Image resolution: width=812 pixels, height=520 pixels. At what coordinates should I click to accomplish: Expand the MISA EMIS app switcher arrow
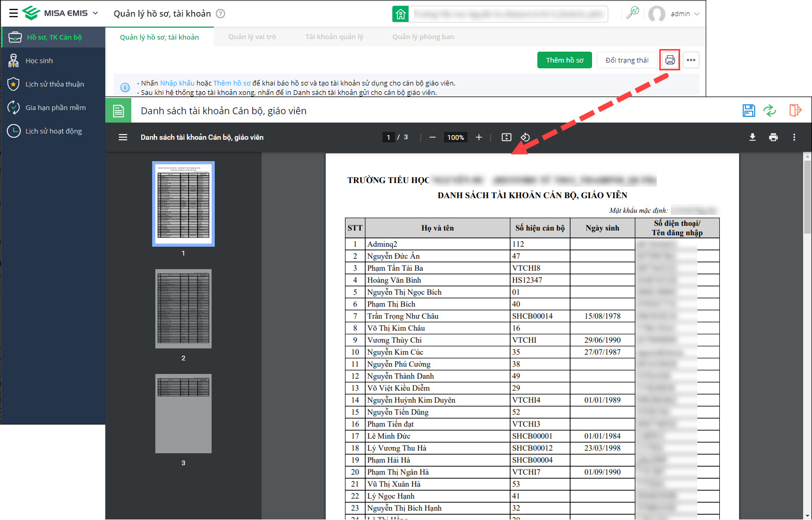click(95, 13)
